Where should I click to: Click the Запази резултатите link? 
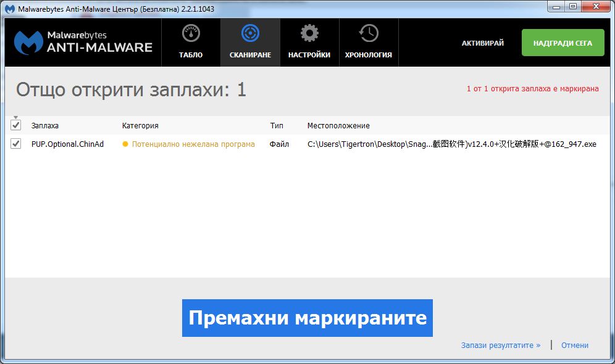coord(501,345)
